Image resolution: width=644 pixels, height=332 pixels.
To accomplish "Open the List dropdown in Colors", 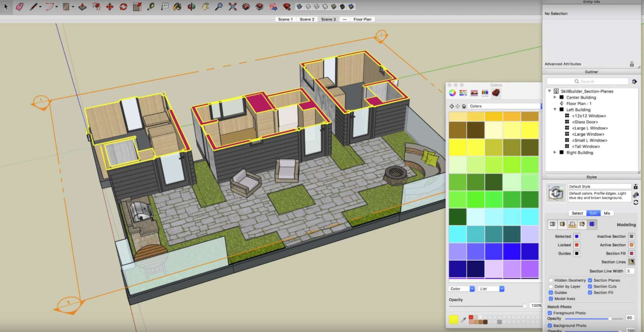I will coord(490,289).
